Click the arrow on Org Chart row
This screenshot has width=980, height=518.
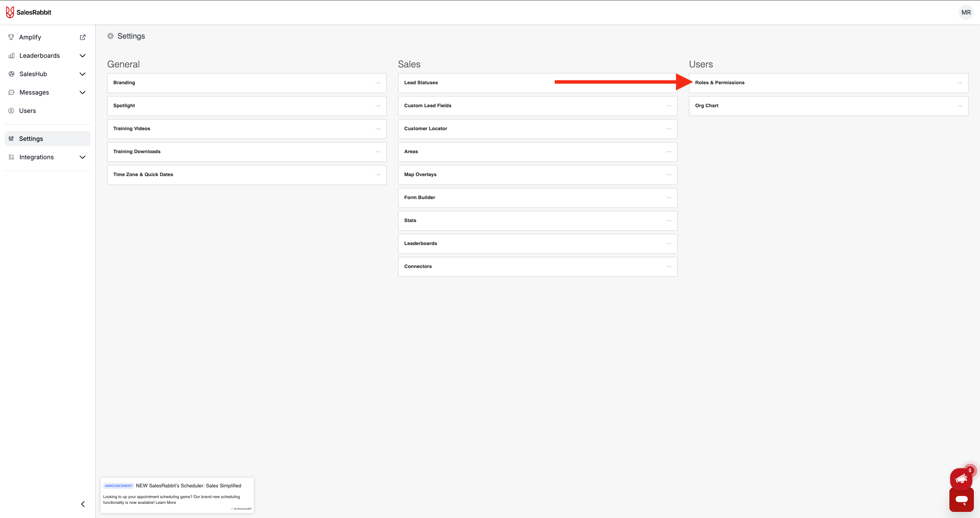(960, 106)
